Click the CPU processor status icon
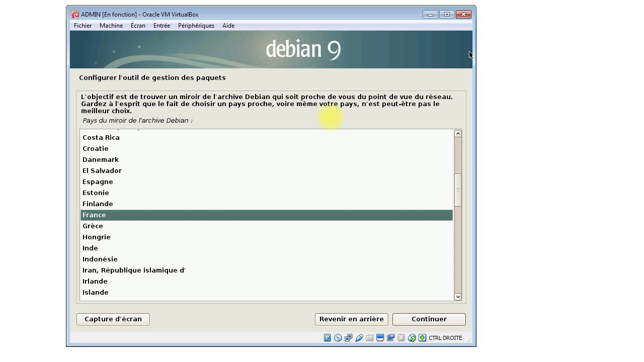 pos(401,338)
